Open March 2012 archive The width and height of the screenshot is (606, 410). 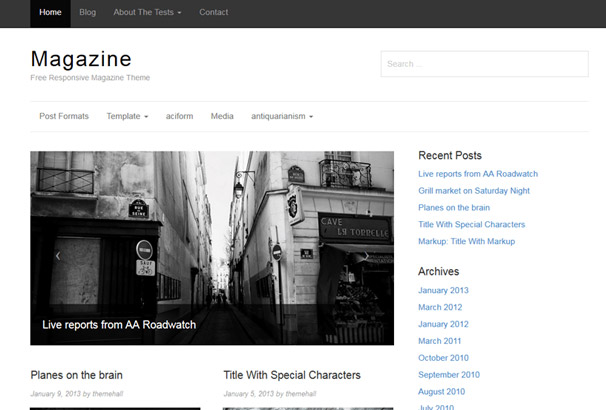(x=440, y=307)
